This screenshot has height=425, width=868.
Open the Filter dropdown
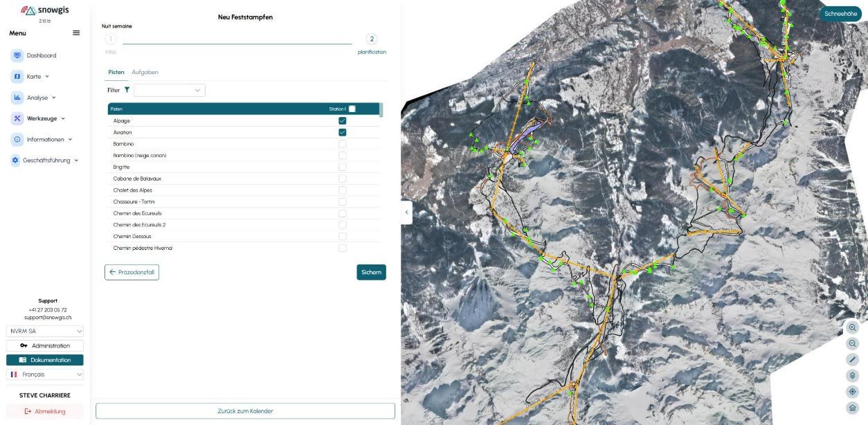pos(170,90)
